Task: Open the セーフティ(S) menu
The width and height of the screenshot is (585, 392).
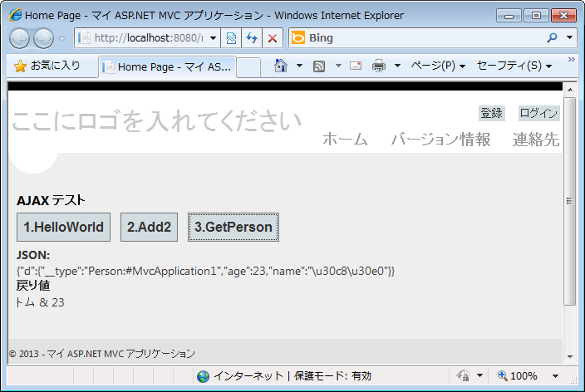Action: [514, 66]
